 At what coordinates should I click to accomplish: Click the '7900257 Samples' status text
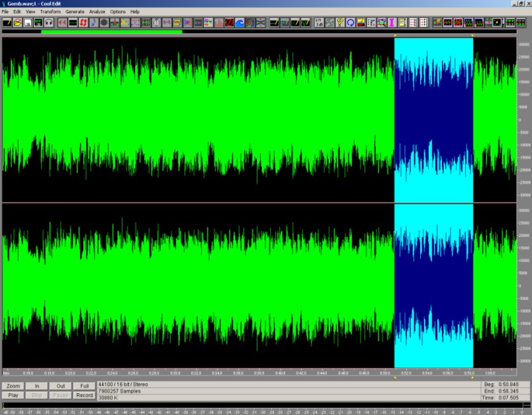tap(119, 391)
